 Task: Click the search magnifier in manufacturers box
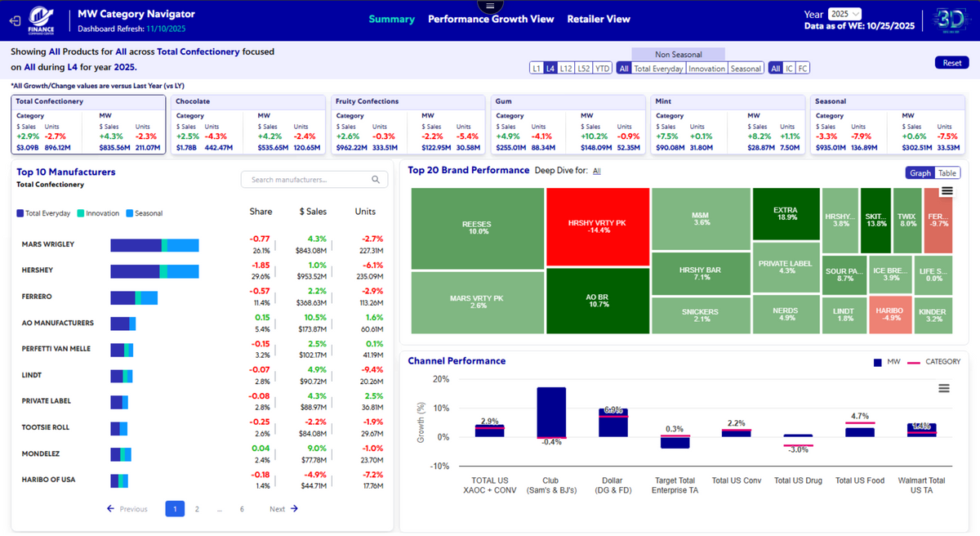[376, 180]
